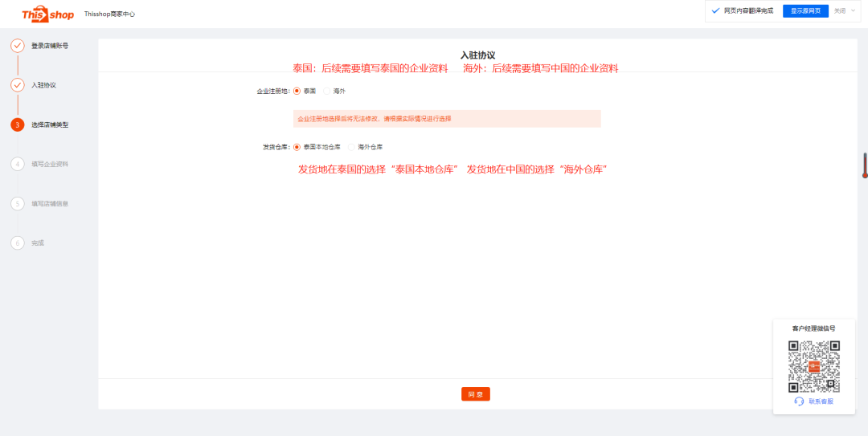Screen dimensions: 868x436
Task: Click the step 5 circle icon
Action: pyautogui.click(x=17, y=203)
